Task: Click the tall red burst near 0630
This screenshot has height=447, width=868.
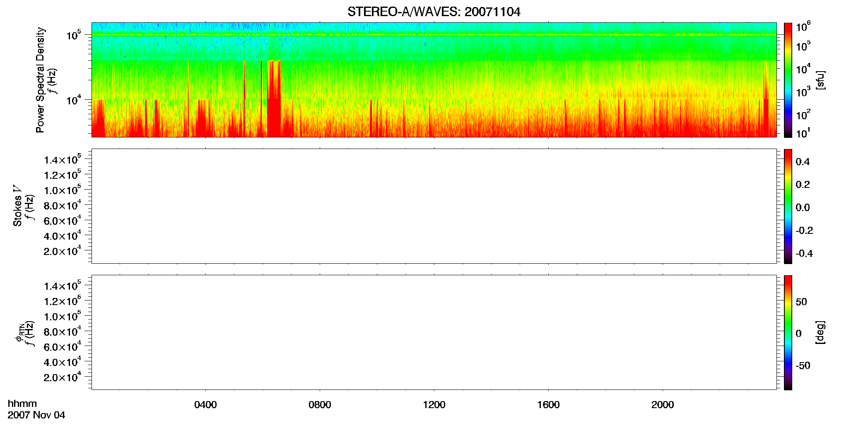Action: pyautogui.click(x=274, y=99)
